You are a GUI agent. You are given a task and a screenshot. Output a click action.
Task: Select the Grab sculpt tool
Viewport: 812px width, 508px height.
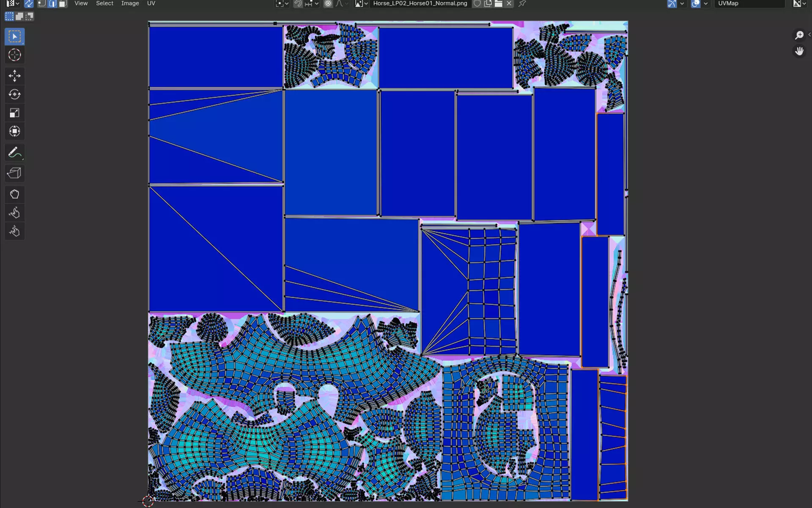pos(14,194)
